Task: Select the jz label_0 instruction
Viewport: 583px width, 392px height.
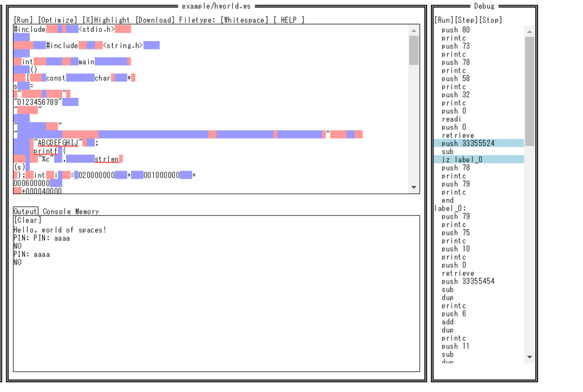Action: 461,159
